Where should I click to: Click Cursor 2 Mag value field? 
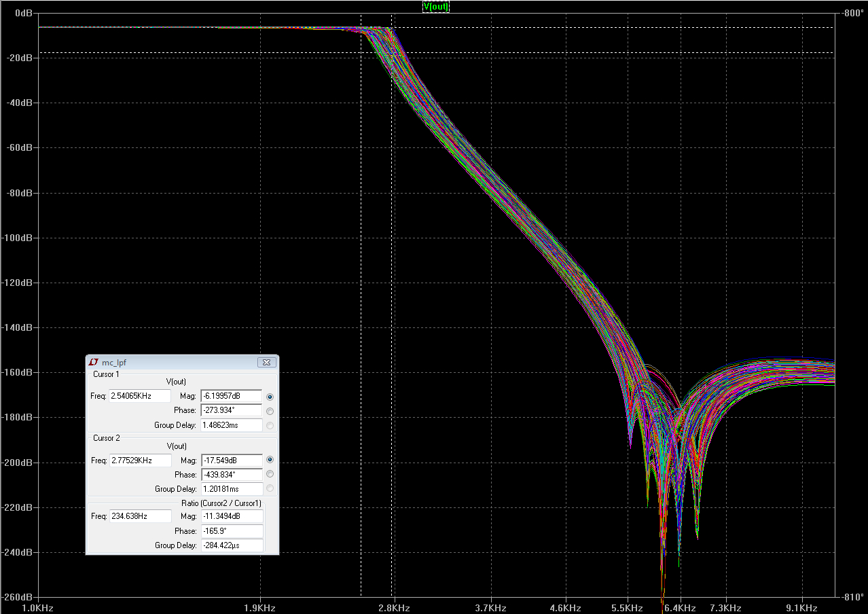(x=232, y=460)
